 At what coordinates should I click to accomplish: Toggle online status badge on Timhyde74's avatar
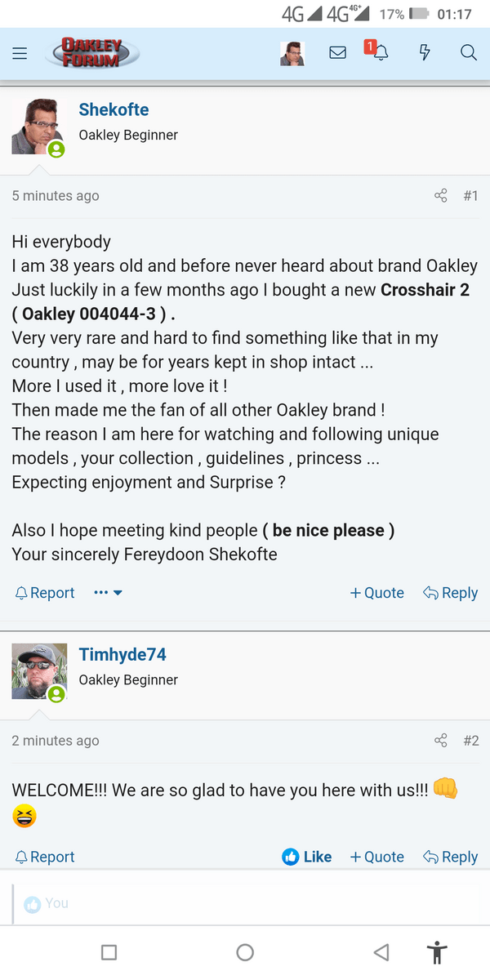56,693
